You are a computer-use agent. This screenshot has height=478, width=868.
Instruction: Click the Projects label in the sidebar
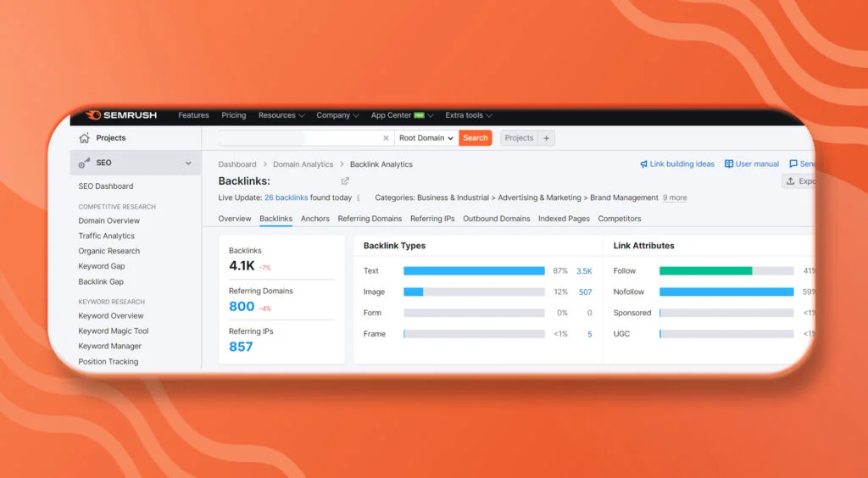click(x=111, y=138)
